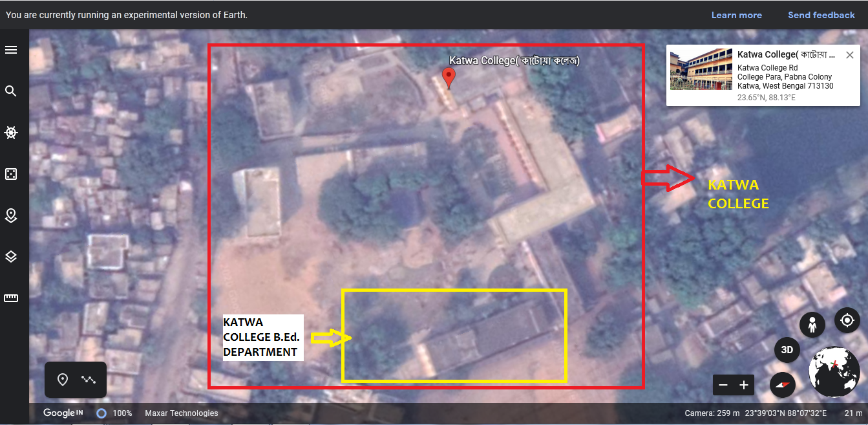
Task: Click the mini globe overview
Action: point(834,371)
